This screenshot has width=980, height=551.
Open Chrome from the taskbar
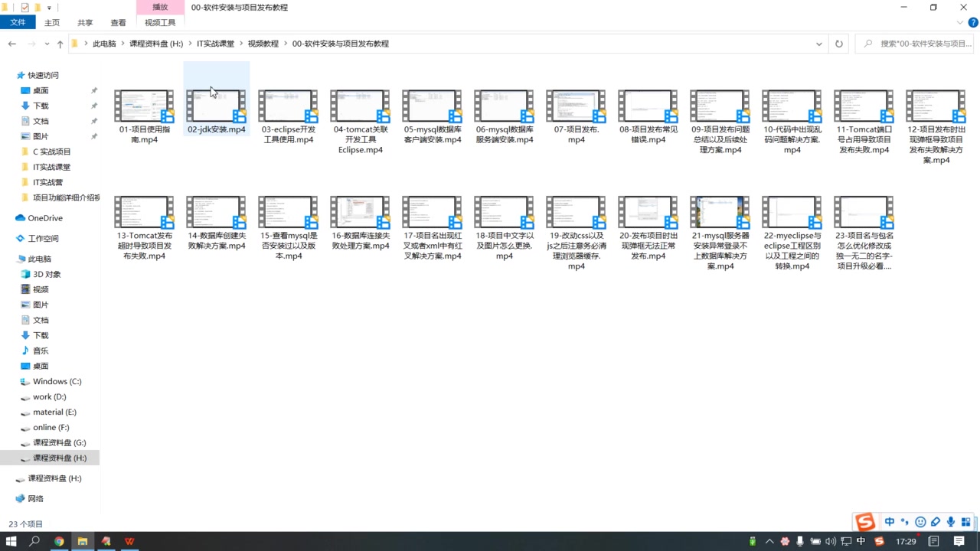coord(59,541)
